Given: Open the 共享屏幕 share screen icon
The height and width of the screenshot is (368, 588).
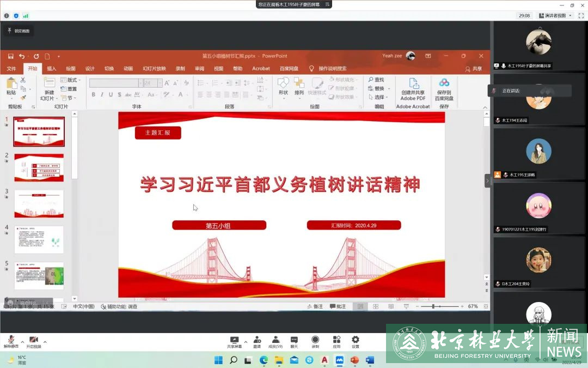Looking at the screenshot, I should [x=235, y=340].
